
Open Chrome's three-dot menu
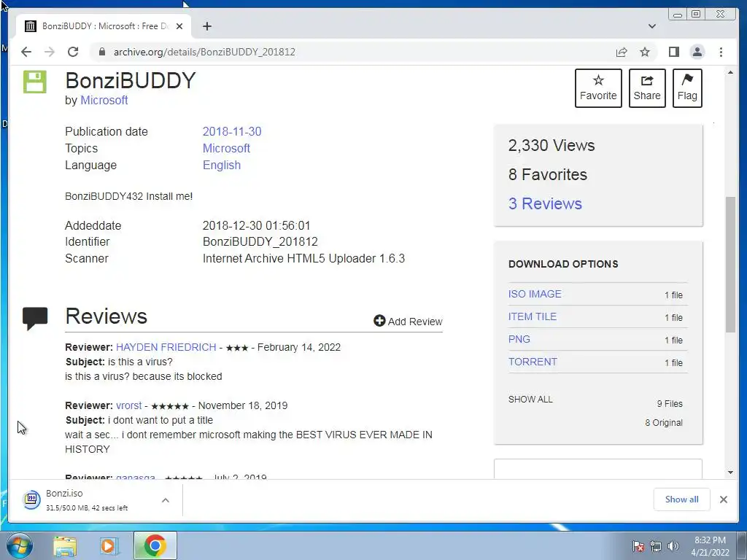point(721,52)
